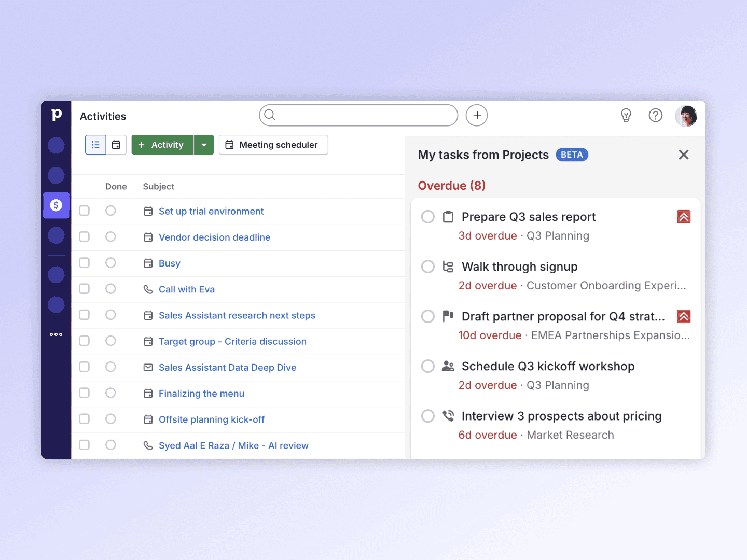The image size is (747, 560).
Task: Tick the selection checkbox for Set up trial environment
Action: [84, 211]
